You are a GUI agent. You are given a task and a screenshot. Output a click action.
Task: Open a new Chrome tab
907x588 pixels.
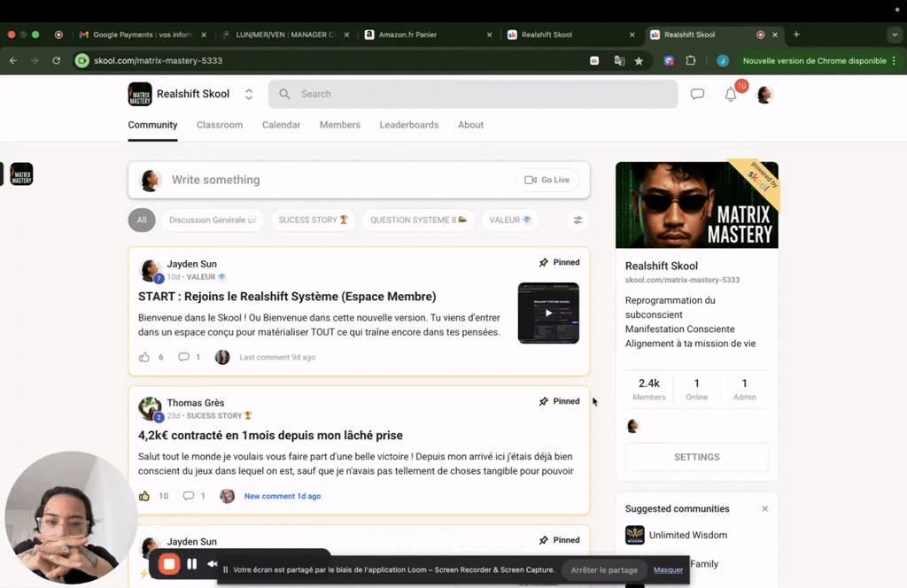(x=796, y=35)
